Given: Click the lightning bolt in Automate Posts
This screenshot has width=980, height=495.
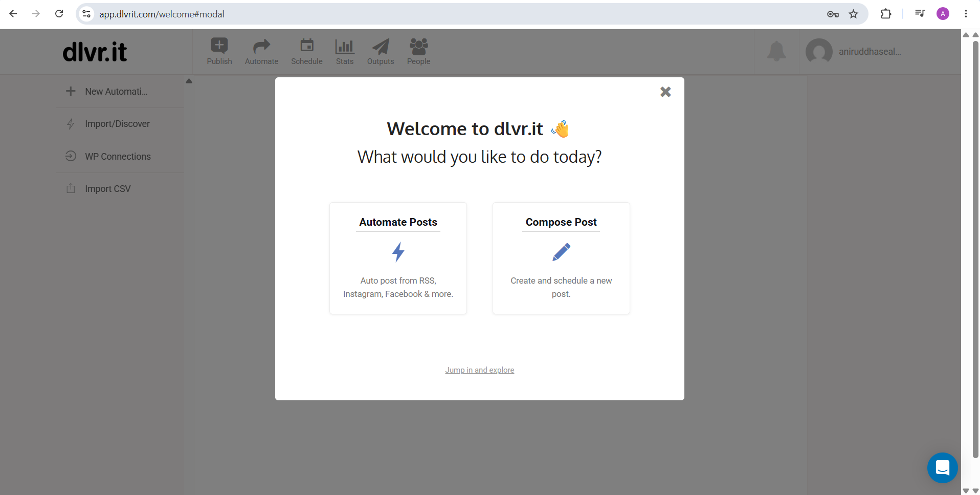Looking at the screenshot, I should pyautogui.click(x=398, y=252).
